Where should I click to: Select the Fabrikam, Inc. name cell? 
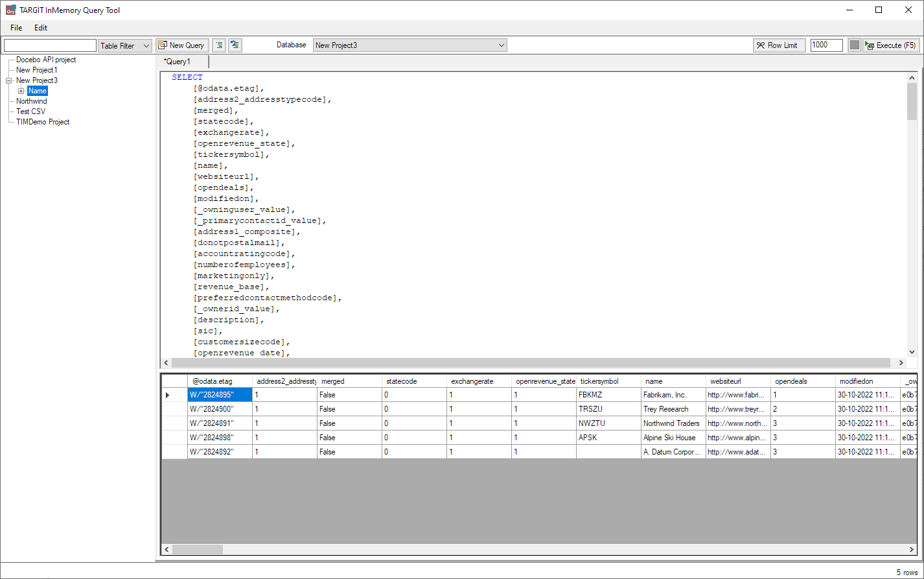point(673,395)
